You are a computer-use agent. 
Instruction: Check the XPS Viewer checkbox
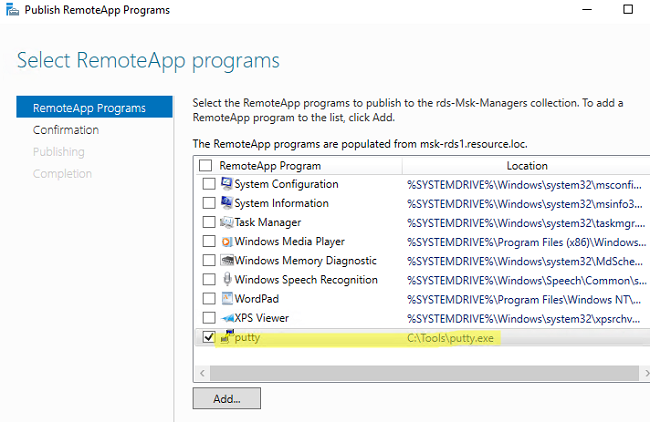tap(209, 318)
